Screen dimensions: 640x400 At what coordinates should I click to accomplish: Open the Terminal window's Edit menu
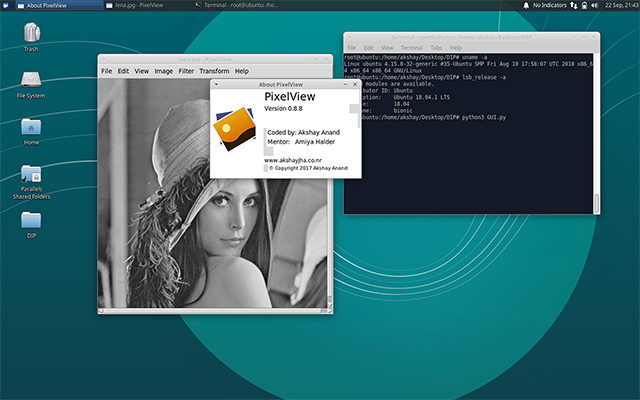click(369, 47)
